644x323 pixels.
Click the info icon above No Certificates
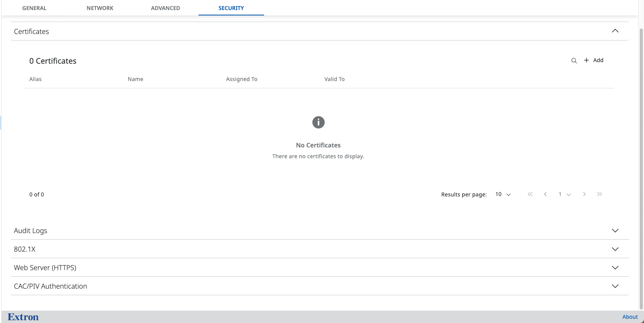(318, 122)
